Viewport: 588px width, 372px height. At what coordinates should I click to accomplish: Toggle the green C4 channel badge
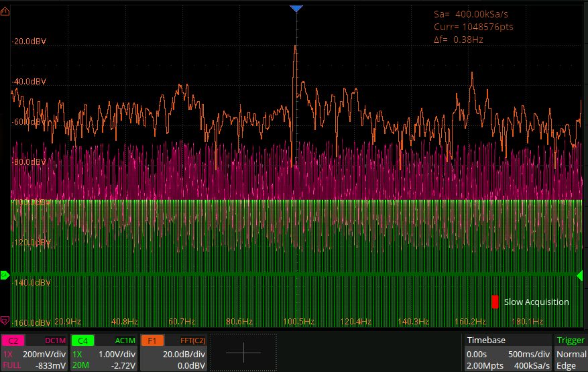tap(82, 340)
